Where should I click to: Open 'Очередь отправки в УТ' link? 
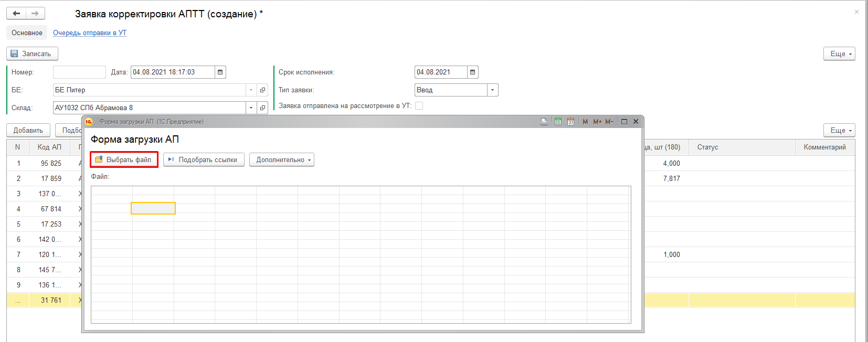pos(90,33)
